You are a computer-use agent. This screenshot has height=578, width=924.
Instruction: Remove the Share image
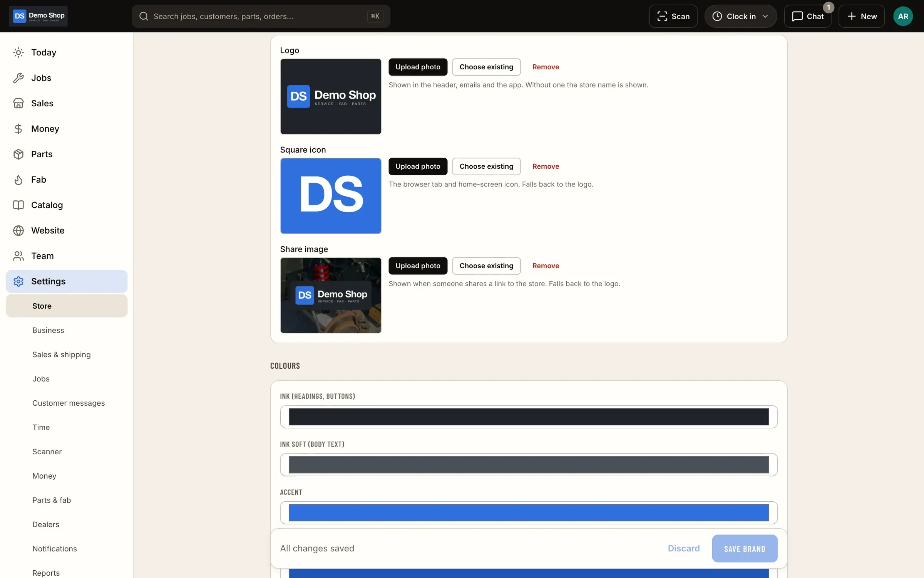[x=546, y=266]
